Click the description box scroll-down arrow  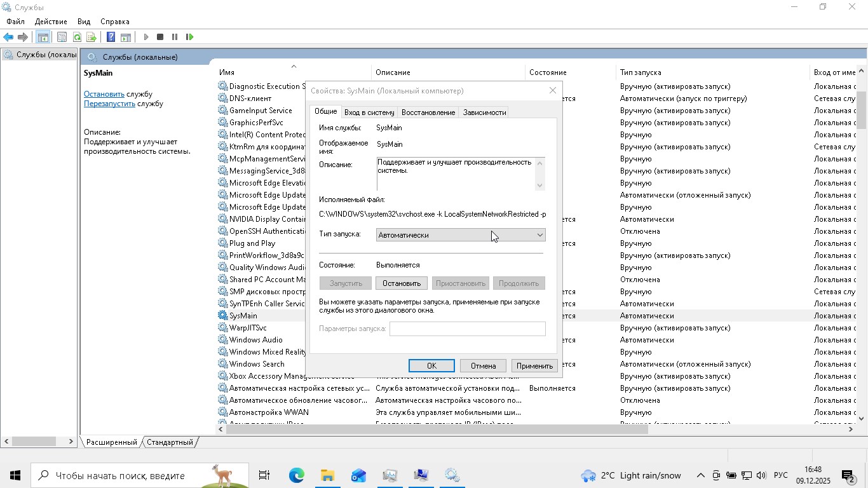(540, 185)
